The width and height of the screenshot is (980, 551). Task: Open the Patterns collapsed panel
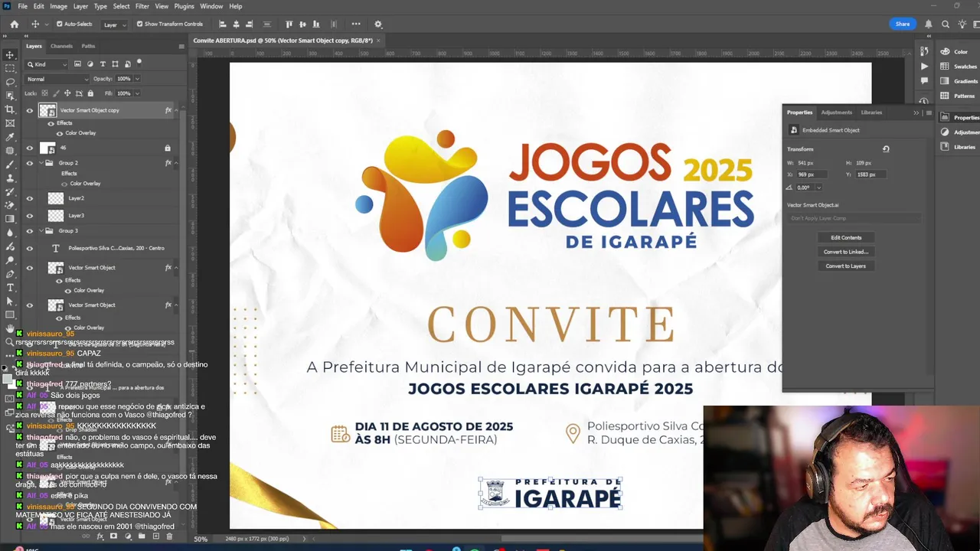pyautogui.click(x=960, y=96)
